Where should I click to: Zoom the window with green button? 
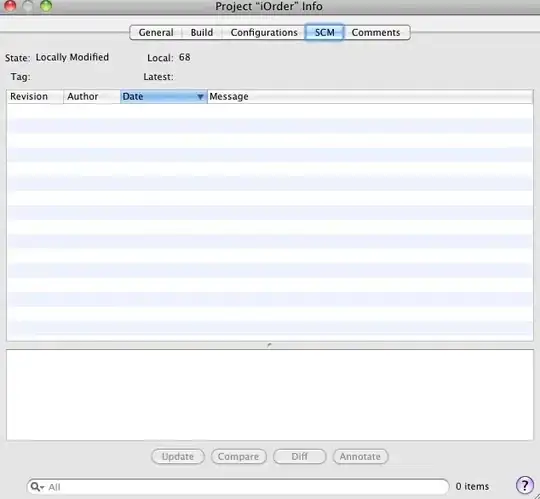point(46,6)
